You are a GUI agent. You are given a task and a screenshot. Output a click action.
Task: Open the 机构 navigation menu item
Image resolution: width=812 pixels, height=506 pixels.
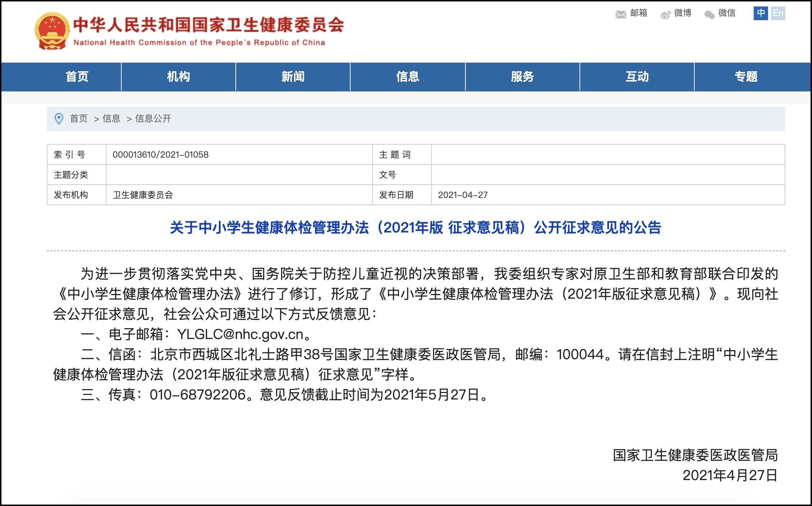tap(179, 77)
